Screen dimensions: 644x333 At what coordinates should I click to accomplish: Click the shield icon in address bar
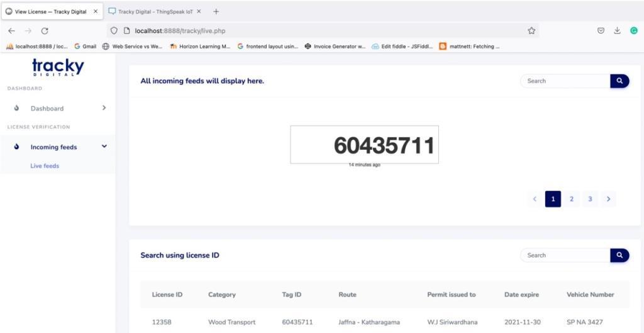pyautogui.click(x=114, y=31)
